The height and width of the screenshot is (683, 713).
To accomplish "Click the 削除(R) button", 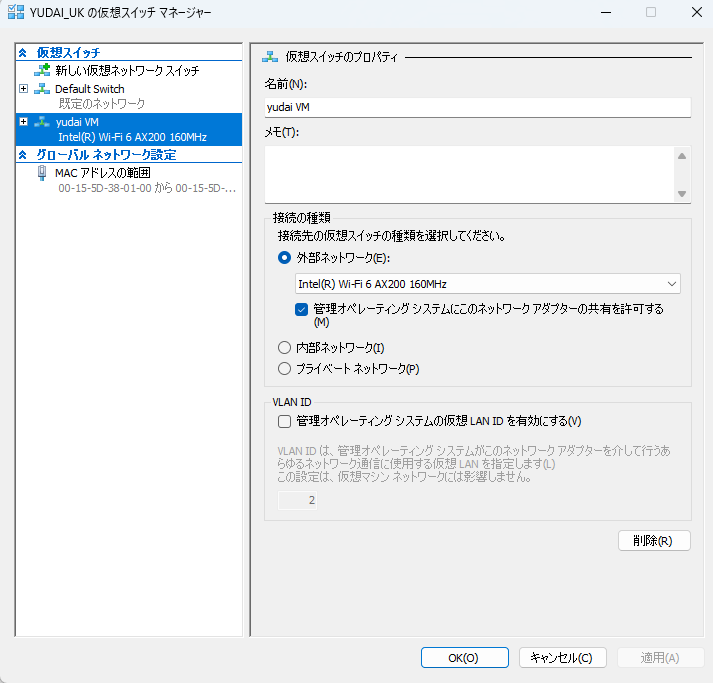I will pos(654,541).
